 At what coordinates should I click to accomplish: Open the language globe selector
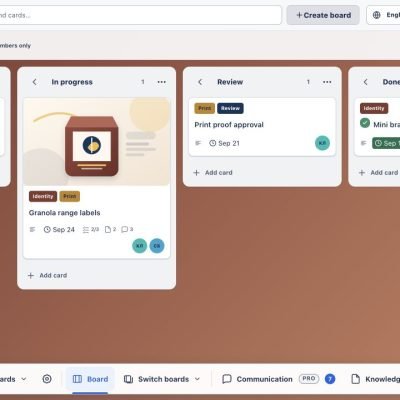point(383,15)
